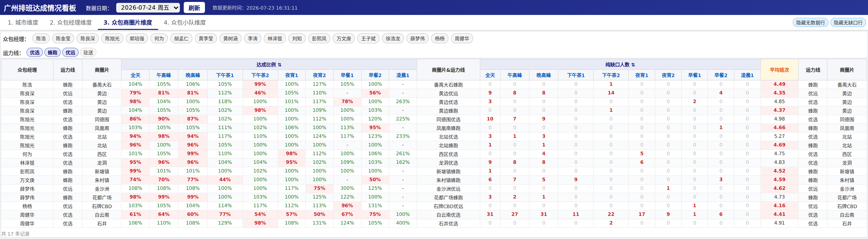
Task: Open the 数据日期 date dropdown
Action: click(x=148, y=8)
